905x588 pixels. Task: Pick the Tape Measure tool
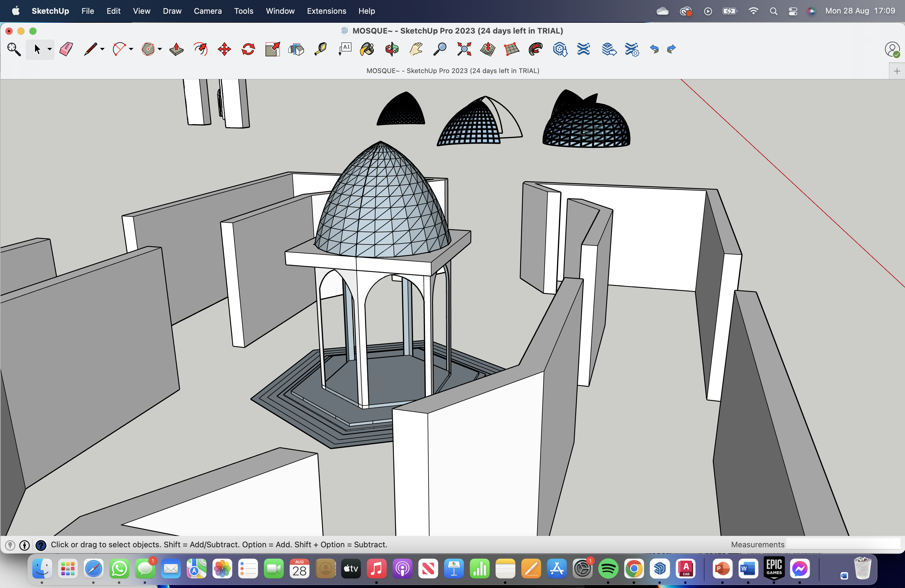[321, 49]
